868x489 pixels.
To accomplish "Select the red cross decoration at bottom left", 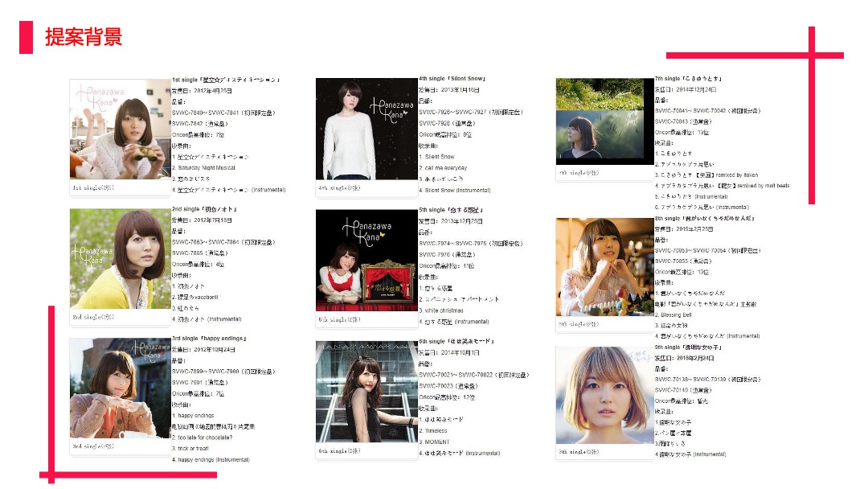I will 51,474.
